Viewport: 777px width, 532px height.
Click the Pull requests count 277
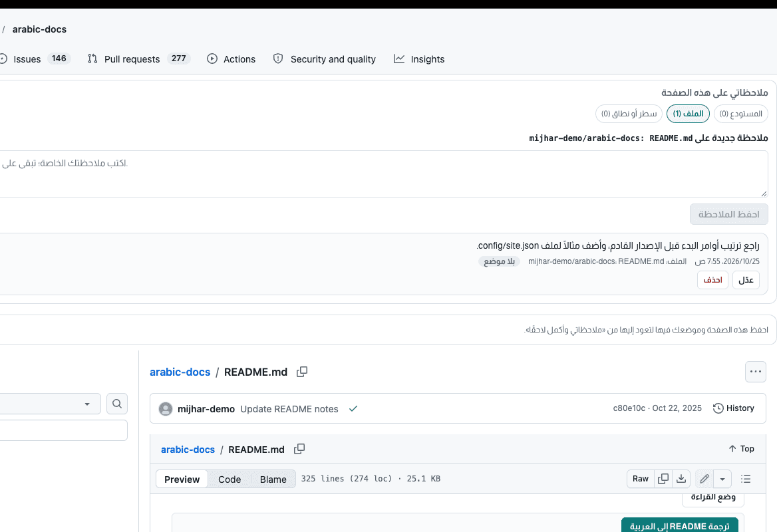coord(179,59)
